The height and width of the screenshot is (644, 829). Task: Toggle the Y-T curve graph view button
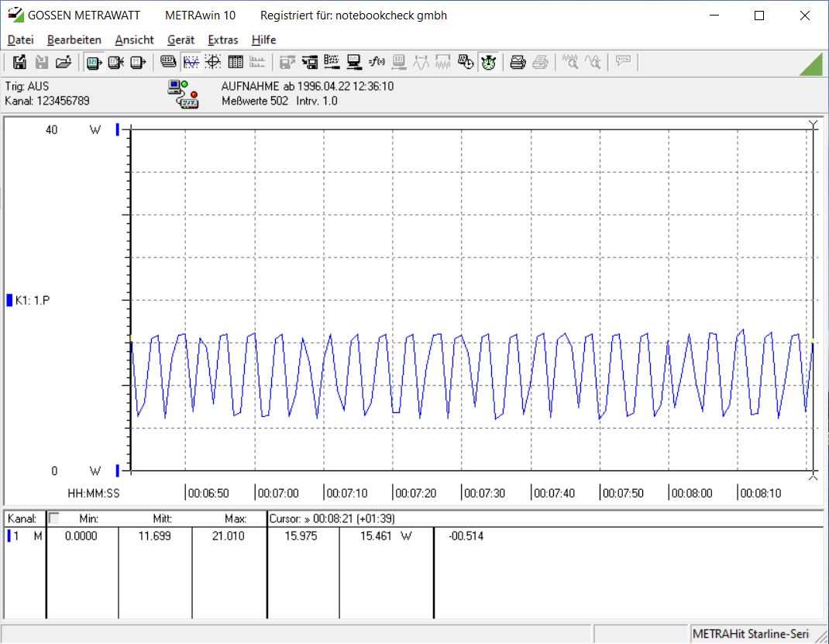pos(191,63)
